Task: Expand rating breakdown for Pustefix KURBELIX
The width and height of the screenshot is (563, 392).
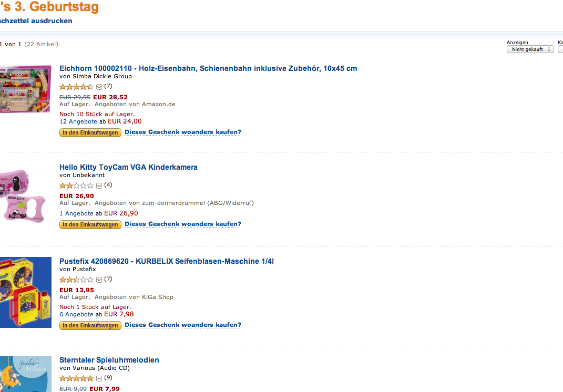Action: (x=99, y=280)
